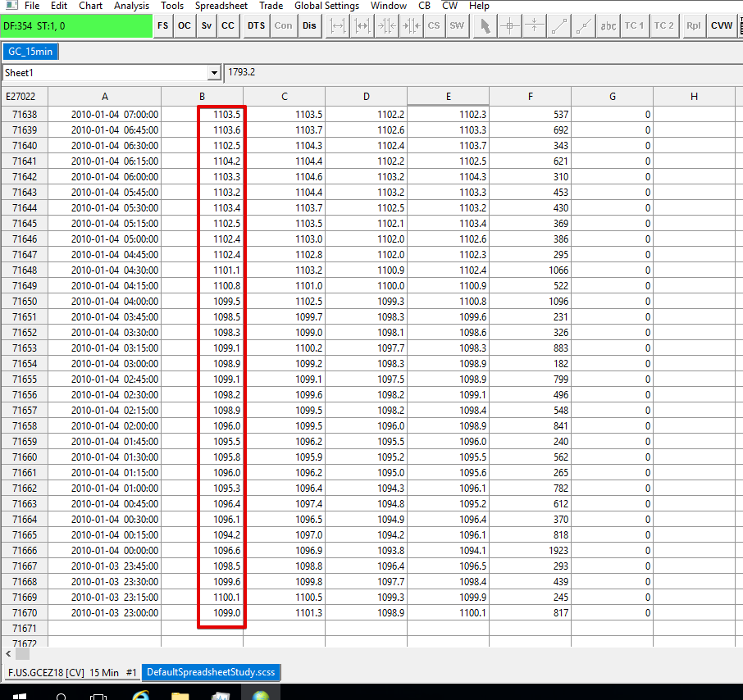The image size is (743, 700).
Task: Open the Window menu
Action: 389,6
